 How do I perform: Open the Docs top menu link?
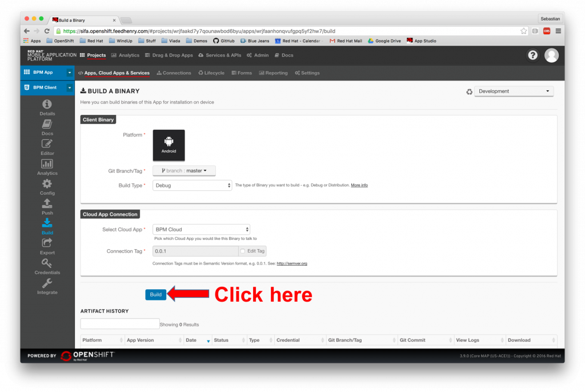(284, 55)
